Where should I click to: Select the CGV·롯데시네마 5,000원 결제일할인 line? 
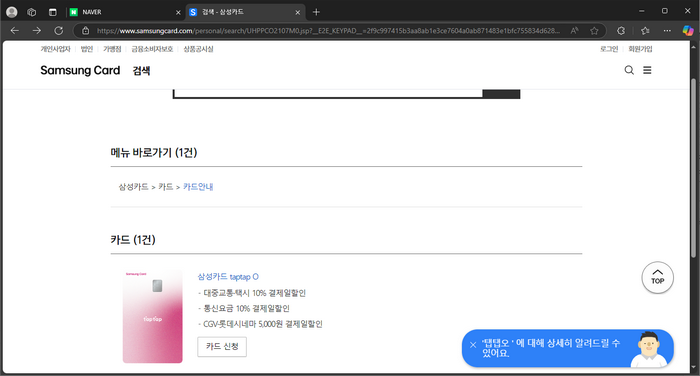[260, 324]
